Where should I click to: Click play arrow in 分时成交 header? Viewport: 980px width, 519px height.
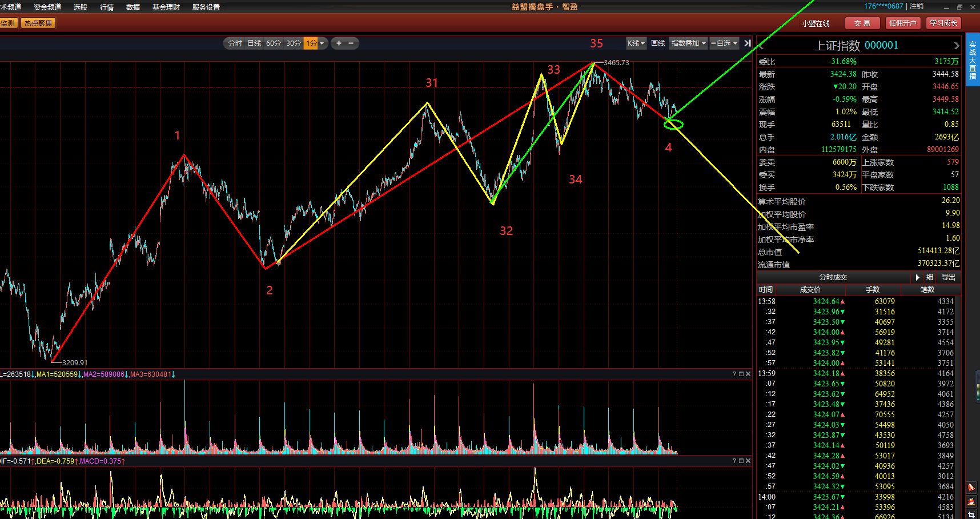click(x=917, y=277)
